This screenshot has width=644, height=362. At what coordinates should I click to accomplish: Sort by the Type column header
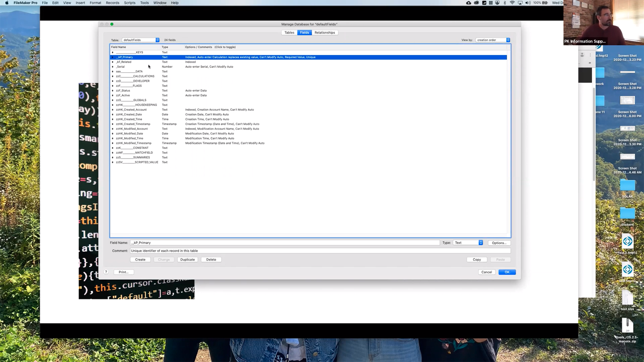(165, 47)
